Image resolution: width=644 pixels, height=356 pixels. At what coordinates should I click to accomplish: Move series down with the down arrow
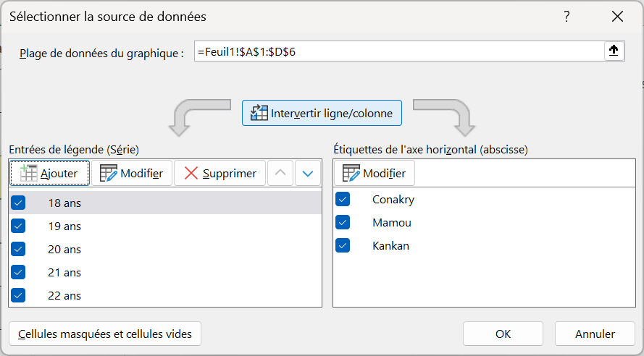pyautogui.click(x=309, y=174)
